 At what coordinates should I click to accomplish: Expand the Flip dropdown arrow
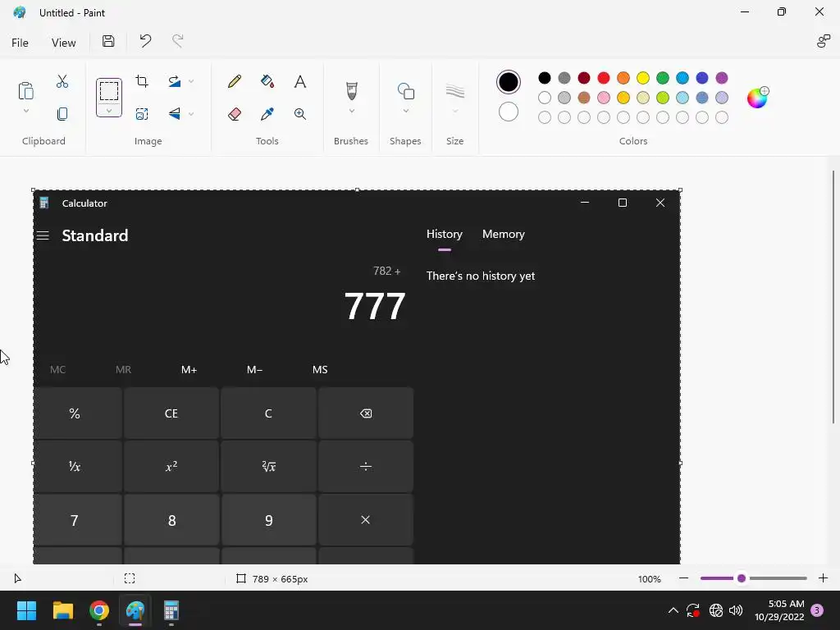[191, 113]
